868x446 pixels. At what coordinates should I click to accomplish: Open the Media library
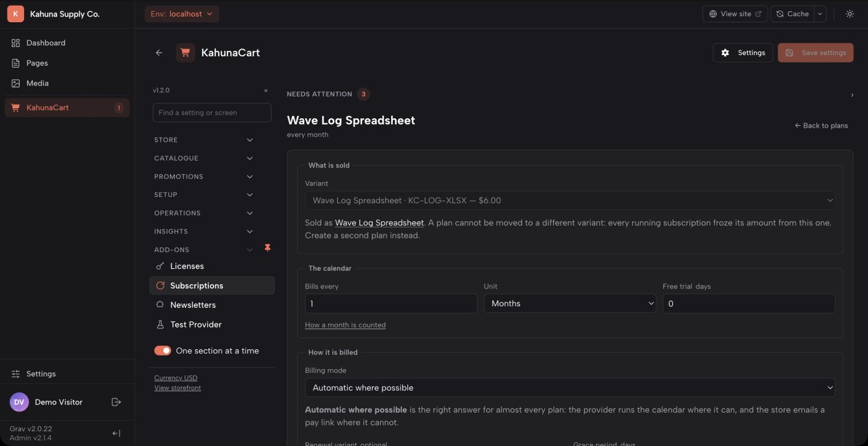(67, 83)
